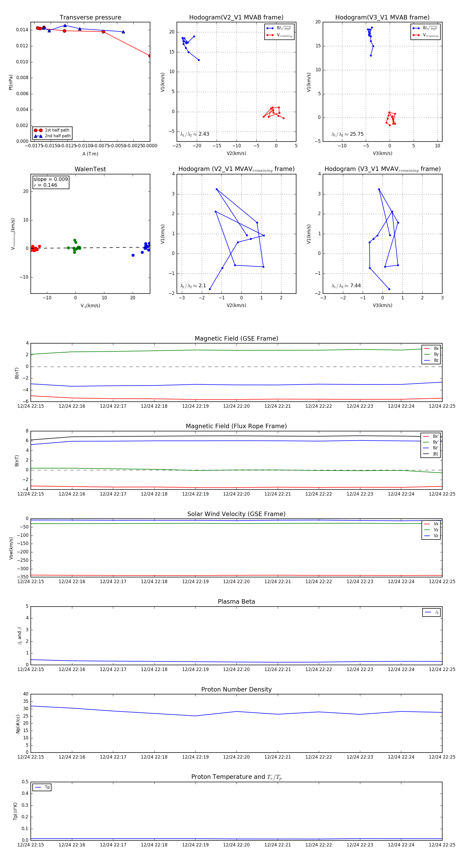Click the 'Vz' legend entry in solar wind plot
Image resolution: width=473 pixels, height=868 pixels.
pos(431,536)
